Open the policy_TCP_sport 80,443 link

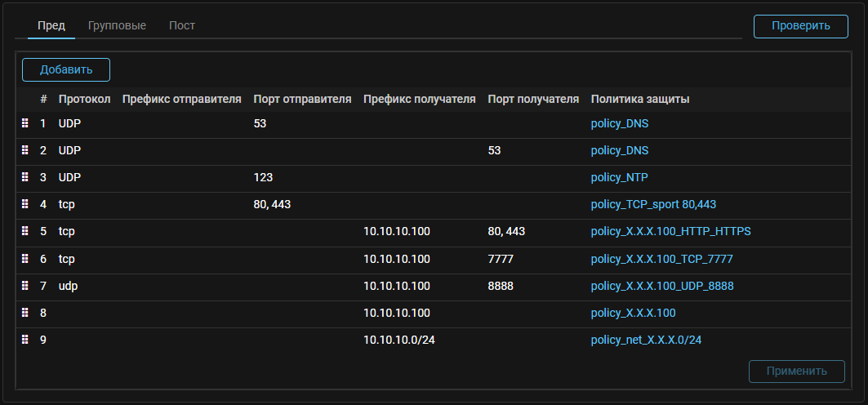click(653, 204)
